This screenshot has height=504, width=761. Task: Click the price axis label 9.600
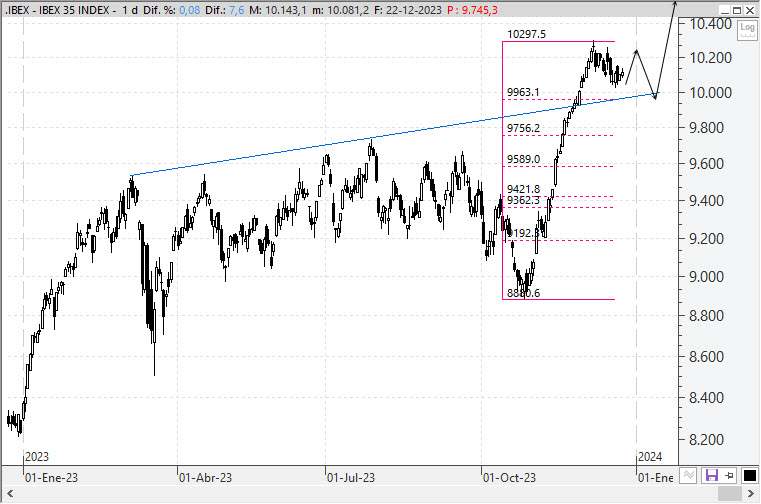coord(707,164)
